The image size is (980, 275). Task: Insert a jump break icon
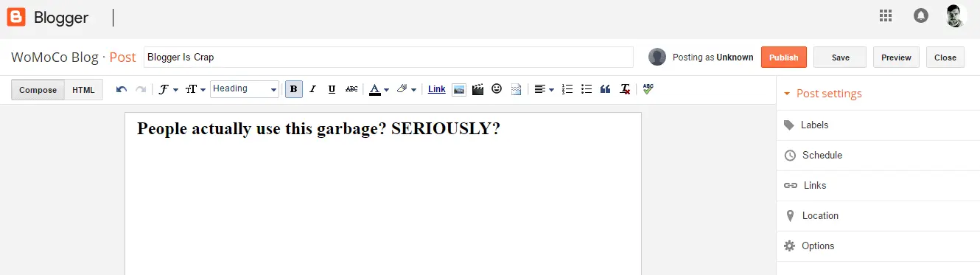point(516,89)
